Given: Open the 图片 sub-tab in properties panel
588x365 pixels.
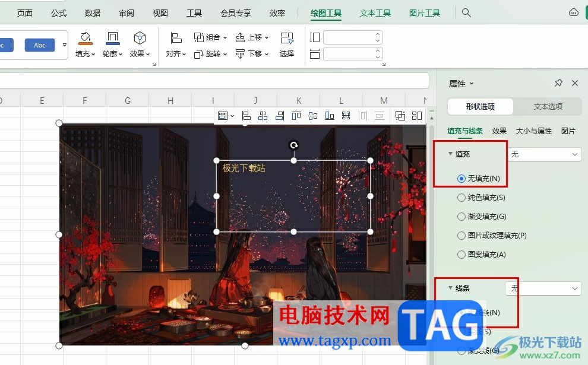Looking at the screenshot, I should click(568, 131).
